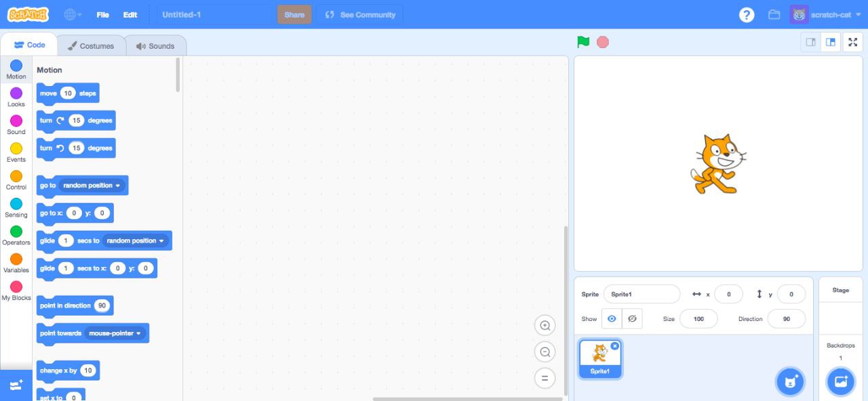Click the change x by 10 value
Viewport: 868px width, 401px height.
pyautogui.click(x=88, y=371)
